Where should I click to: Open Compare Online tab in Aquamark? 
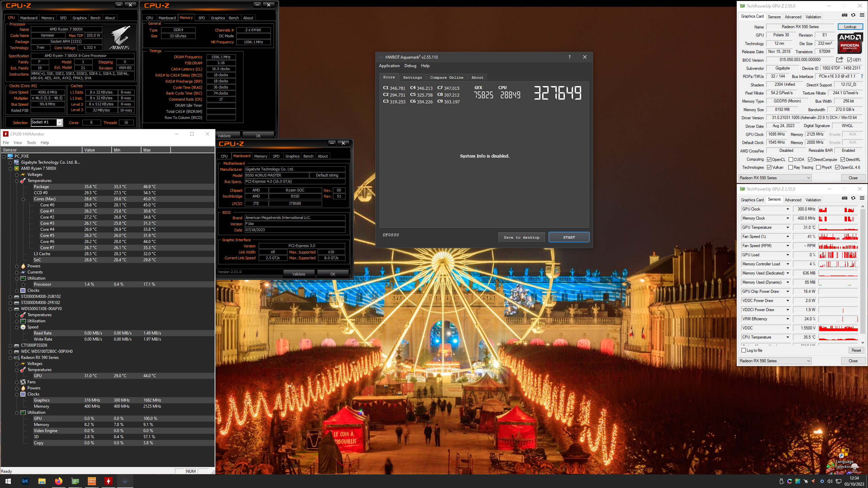447,77
